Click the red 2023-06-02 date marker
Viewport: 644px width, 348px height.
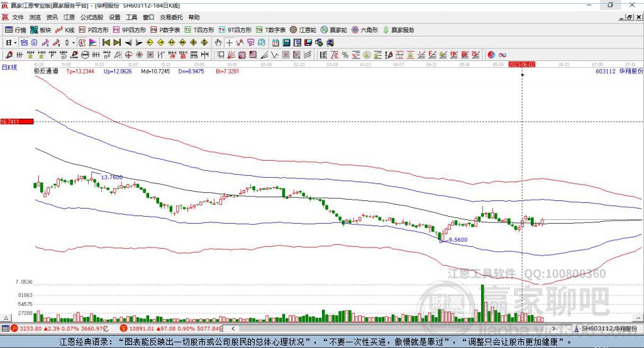click(521, 65)
